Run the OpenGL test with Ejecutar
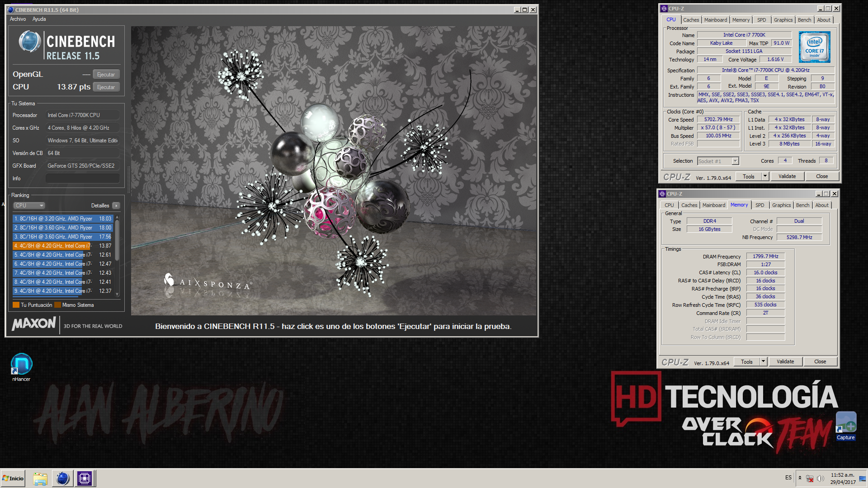Screen dimensions: 868x488 click(106, 75)
